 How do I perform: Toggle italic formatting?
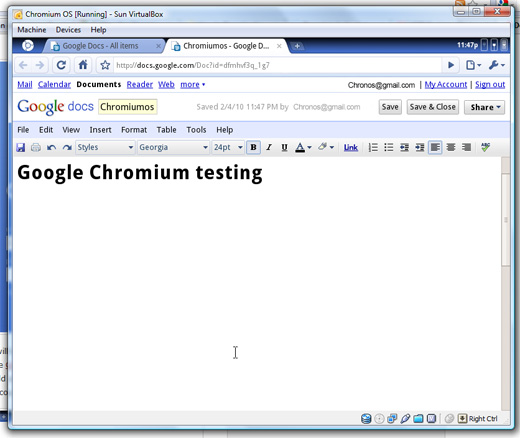click(269, 147)
